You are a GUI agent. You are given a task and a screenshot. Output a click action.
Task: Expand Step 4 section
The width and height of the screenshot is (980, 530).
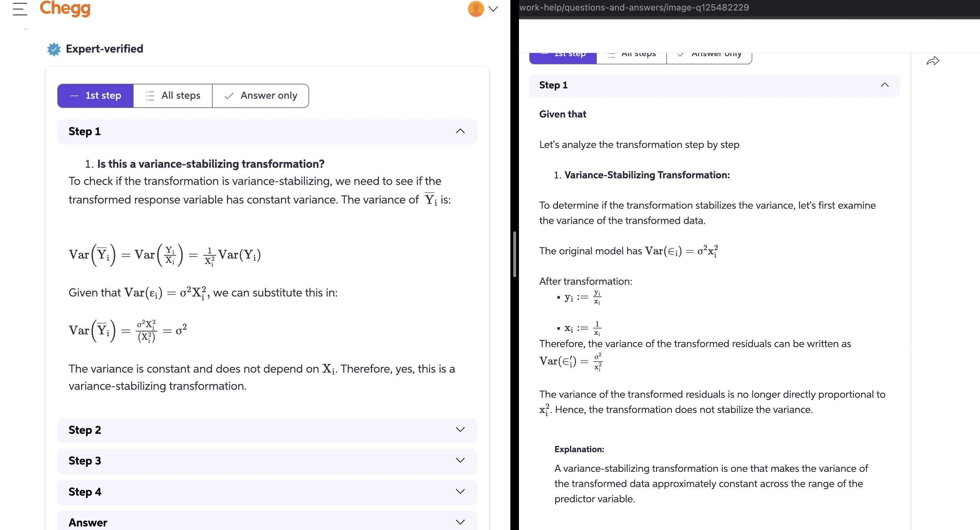(267, 492)
